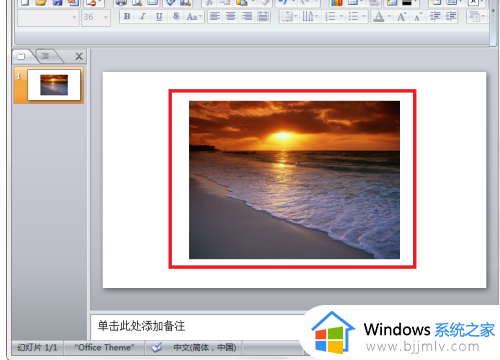Align text right
The image size is (500, 360).
[x=247, y=16]
